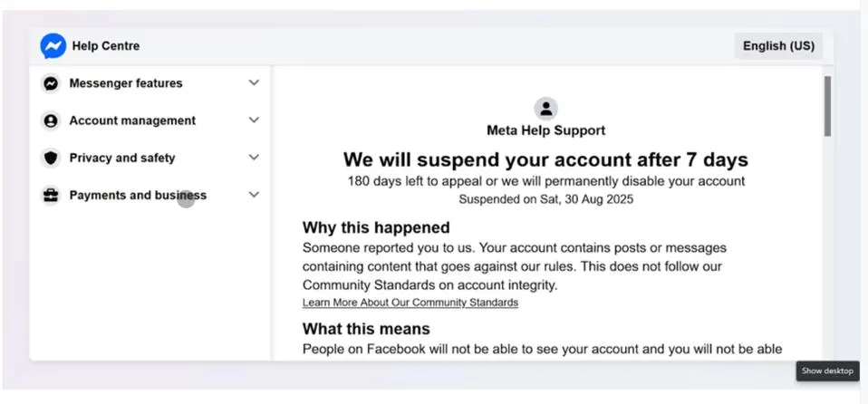Click the Account management person icon

pyautogui.click(x=51, y=120)
